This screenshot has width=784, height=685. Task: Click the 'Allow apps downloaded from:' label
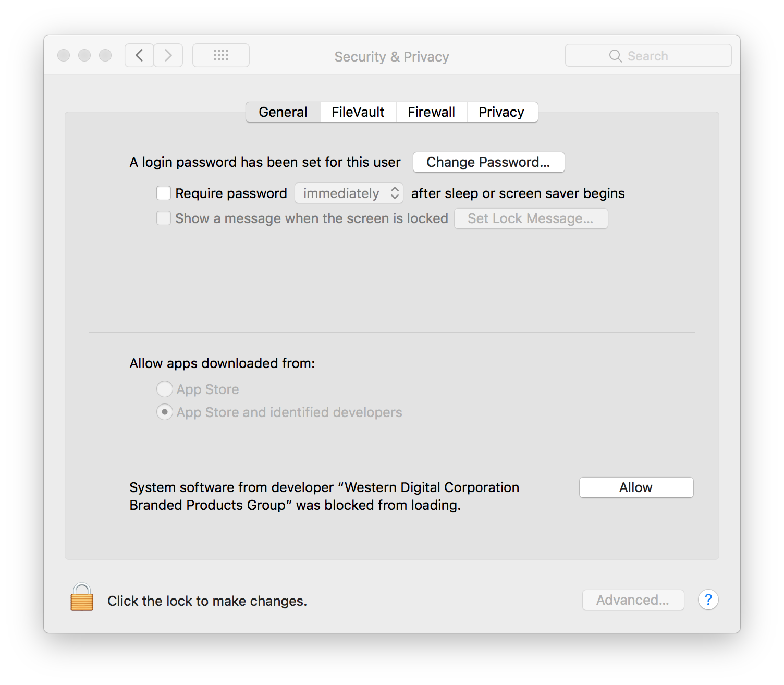222,363
